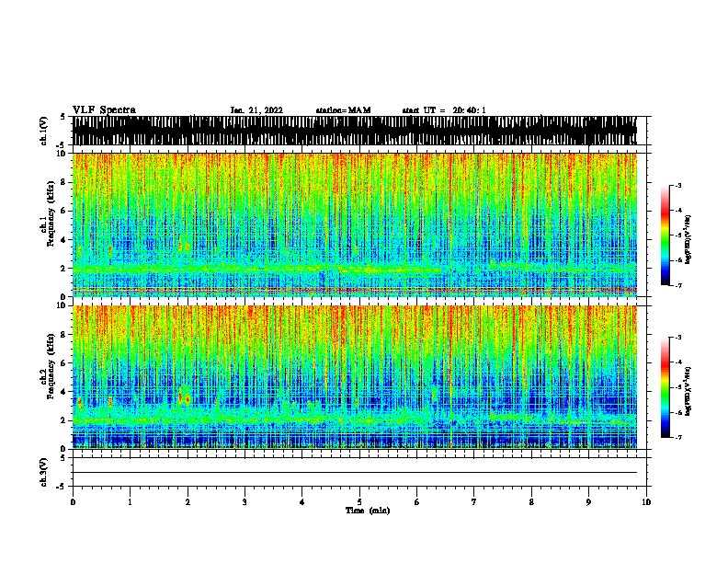Select the ch.1 'Frequency (kHz)' axis label
This screenshot has height=563, width=728.
pos(51,213)
